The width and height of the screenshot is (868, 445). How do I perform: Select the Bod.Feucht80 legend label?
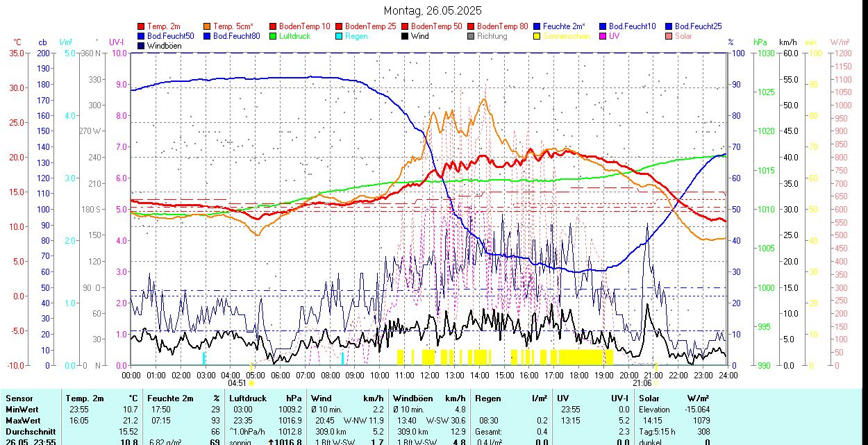pyautogui.click(x=236, y=36)
